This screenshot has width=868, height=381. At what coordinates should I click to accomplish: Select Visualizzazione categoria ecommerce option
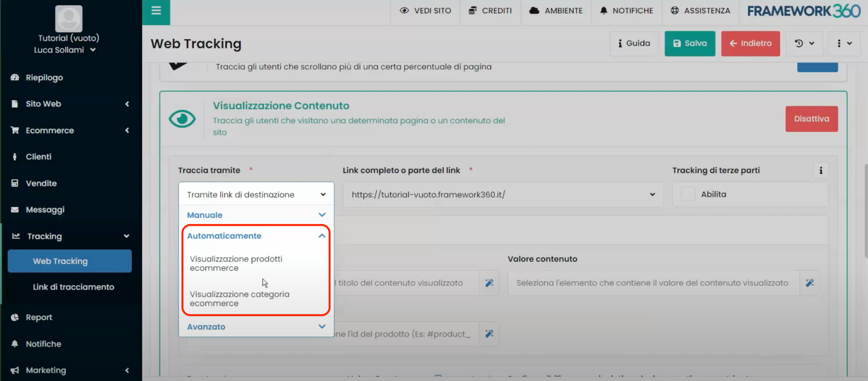coord(239,299)
